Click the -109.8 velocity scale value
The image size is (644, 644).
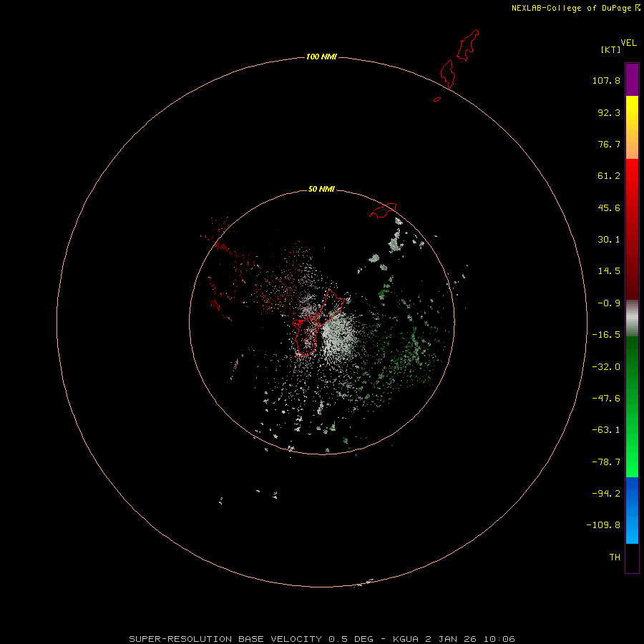click(x=603, y=525)
